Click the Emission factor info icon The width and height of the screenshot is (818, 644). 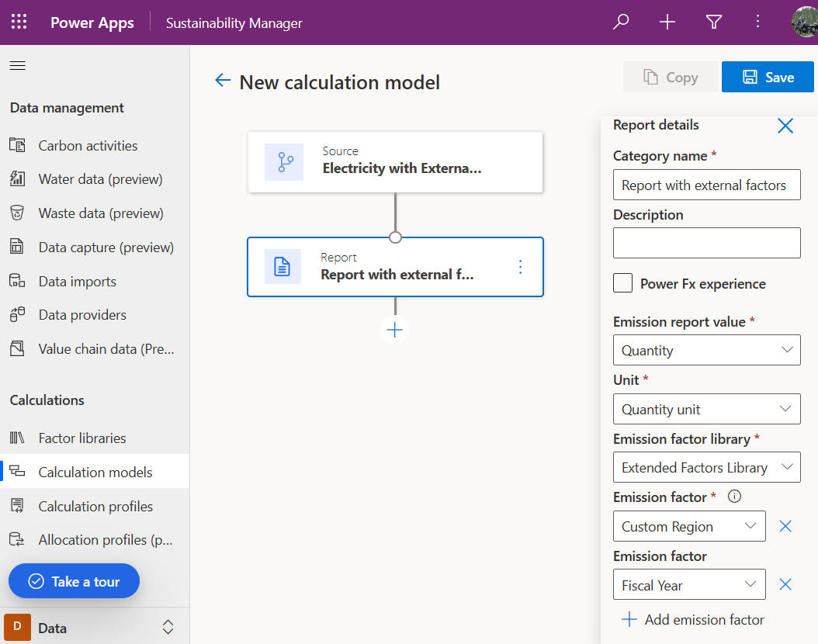[734, 497]
